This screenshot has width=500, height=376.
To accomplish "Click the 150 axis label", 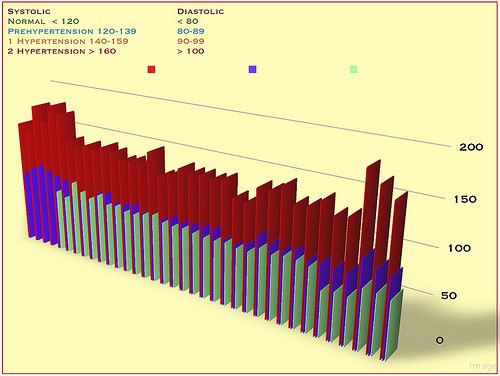I will click(x=465, y=199).
